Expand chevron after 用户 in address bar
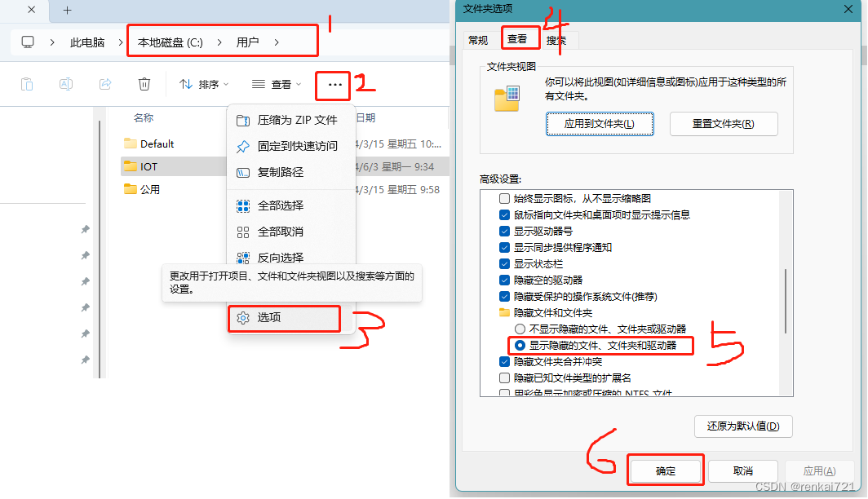The height and width of the screenshot is (499, 868). click(277, 42)
